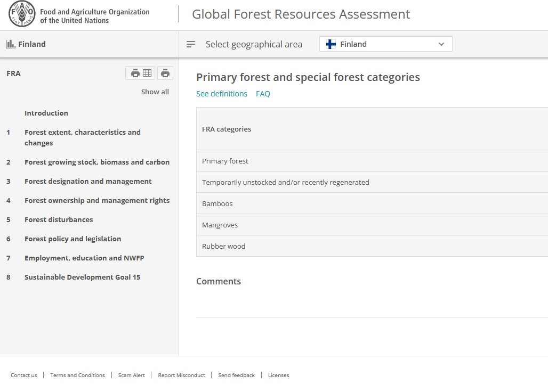Open the Introduction section
This screenshot has height=392, width=548.
pyautogui.click(x=46, y=113)
